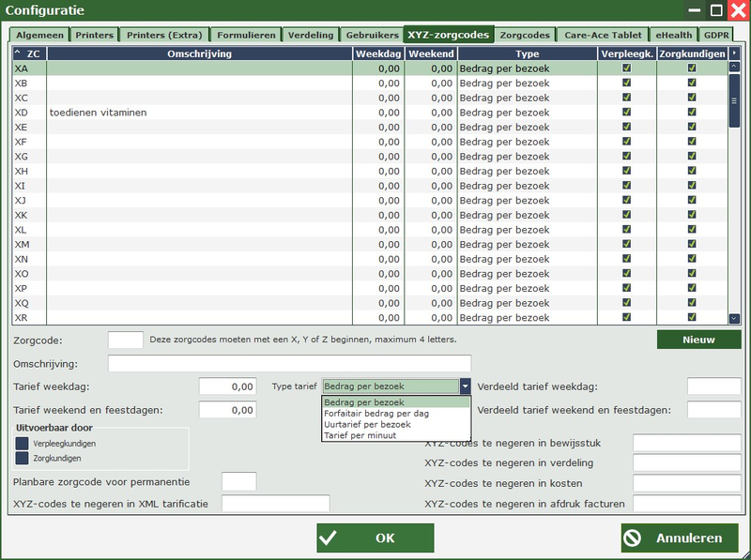Screen dimensions: 751x560
Task: Click the column chooser arrow in table header
Action: [734, 54]
